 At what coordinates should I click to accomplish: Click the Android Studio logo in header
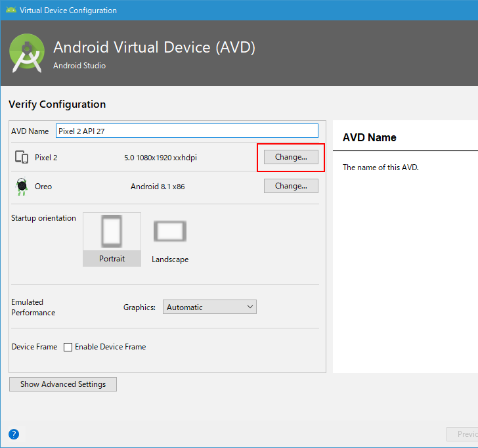point(28,53)
